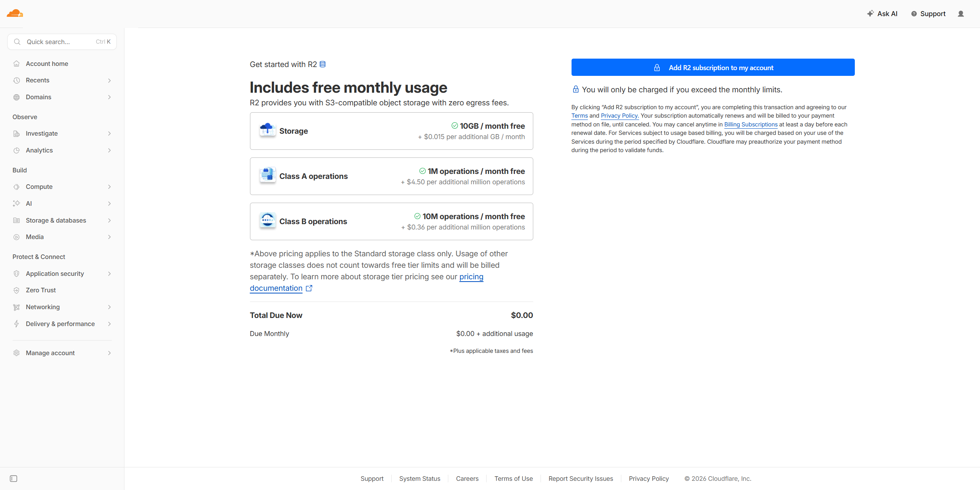Click the Support question mark icon

tap(914, 14)
